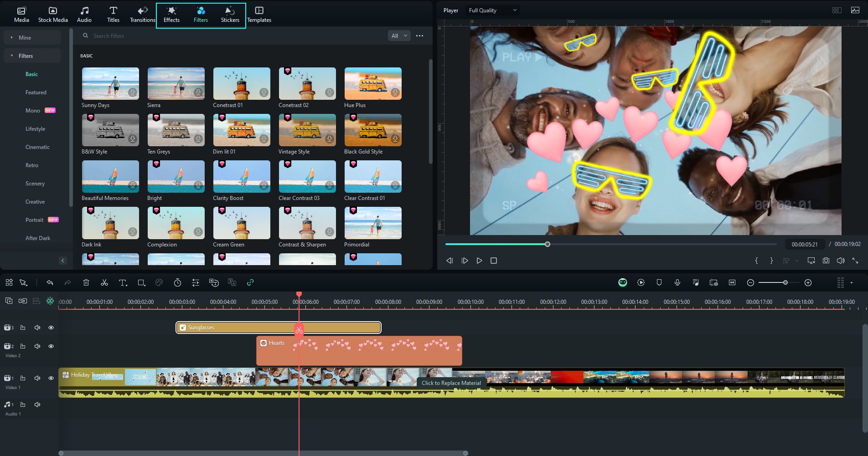Viewport: 868px width, 456px height.
Task: Play the preview
Action: [479, 261]
